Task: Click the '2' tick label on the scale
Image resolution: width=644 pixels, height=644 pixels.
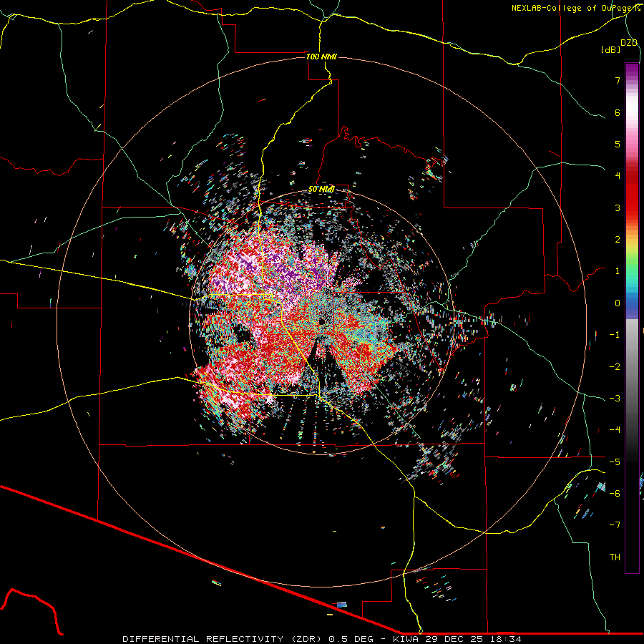Action: 618,240
